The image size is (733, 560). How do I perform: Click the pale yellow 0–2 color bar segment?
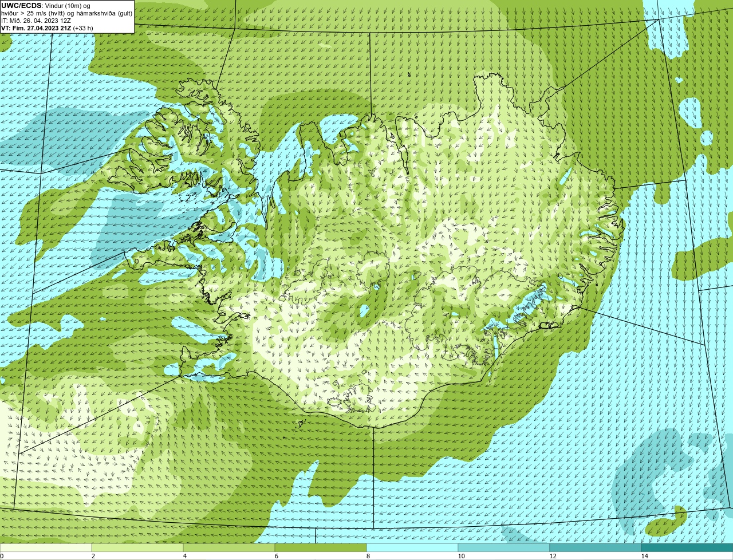coord(46,547)
